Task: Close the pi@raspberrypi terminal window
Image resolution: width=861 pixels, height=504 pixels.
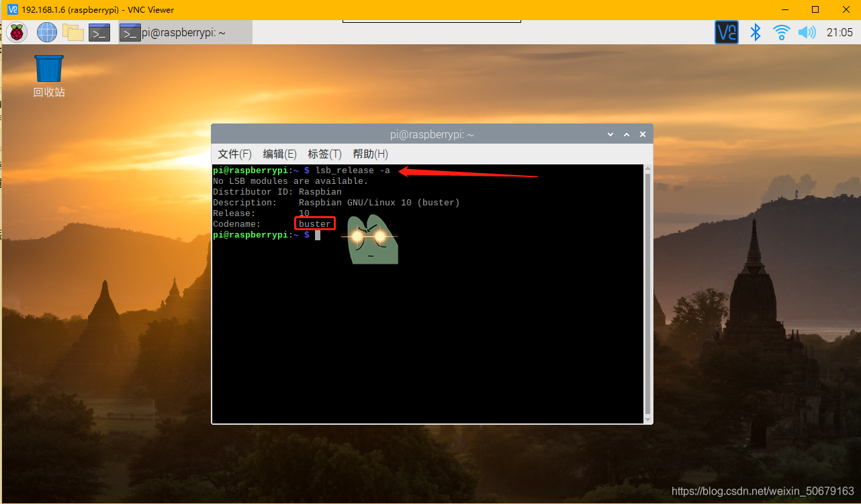Action: (x=643, y=135)
